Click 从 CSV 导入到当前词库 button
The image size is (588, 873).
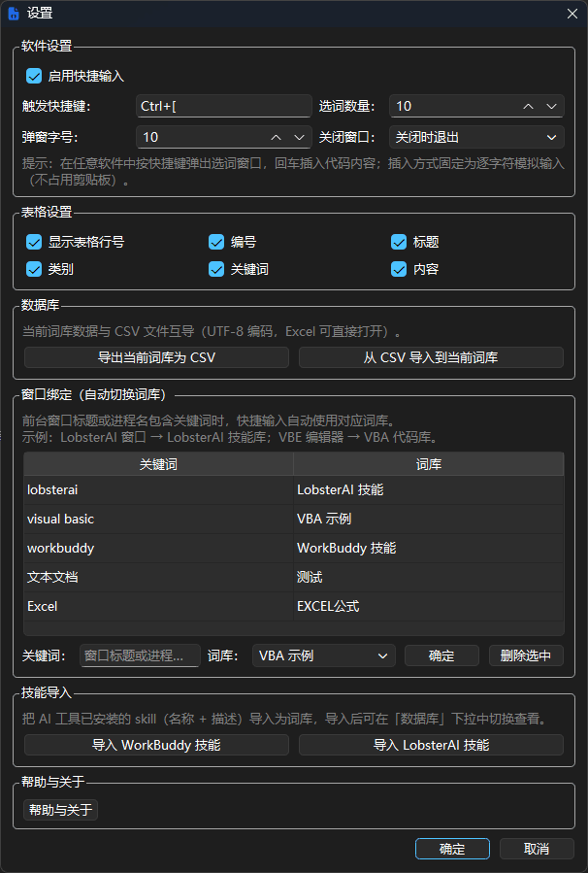pyautogui.click(x=431, y=357)
